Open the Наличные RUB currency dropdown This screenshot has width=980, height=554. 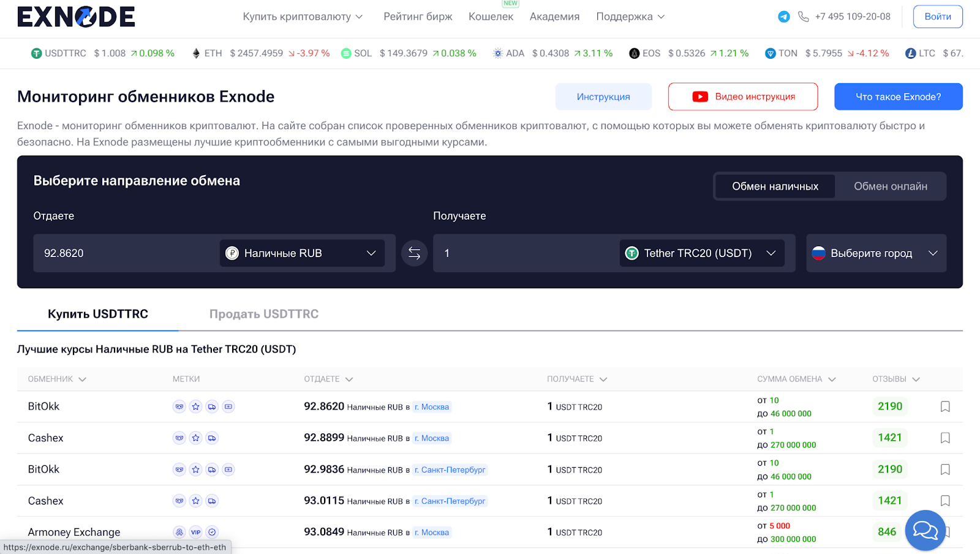point(302,253)
